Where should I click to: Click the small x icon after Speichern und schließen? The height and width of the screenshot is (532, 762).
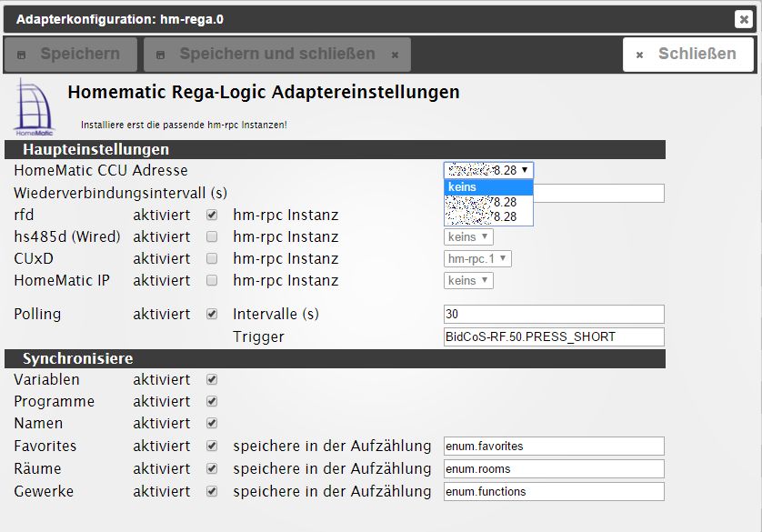coord(395,55)
